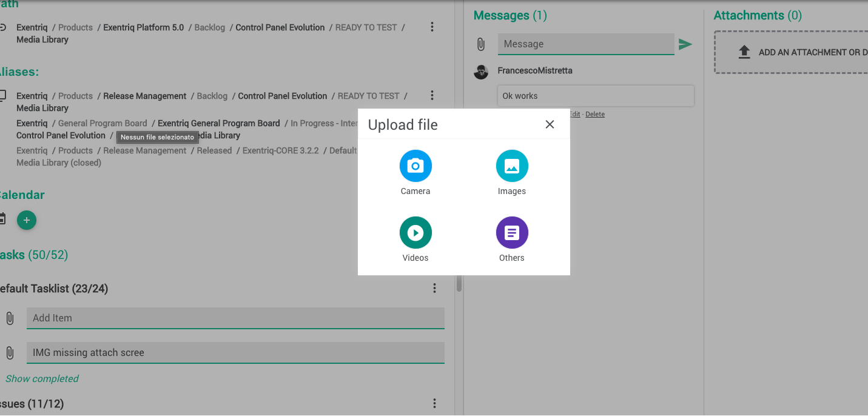Focus the Message input field

click(x=585, y=44)
